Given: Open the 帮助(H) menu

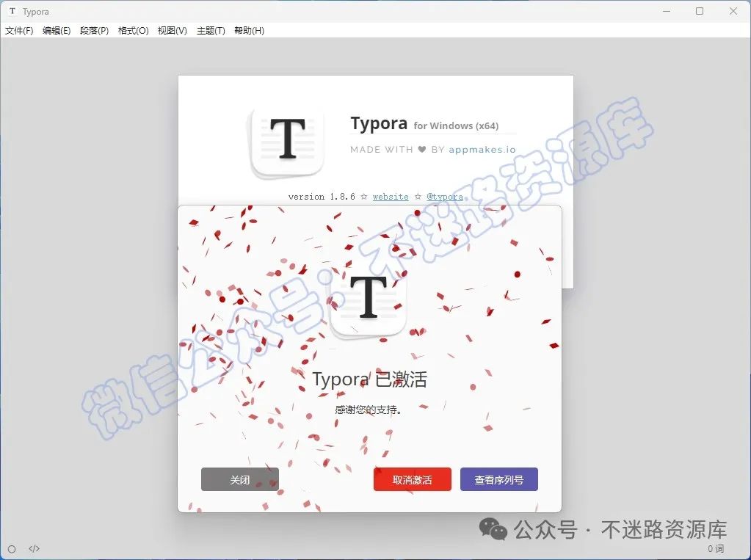Looking at the screenshot, I should pyautogui.click(x=249, y=31).
